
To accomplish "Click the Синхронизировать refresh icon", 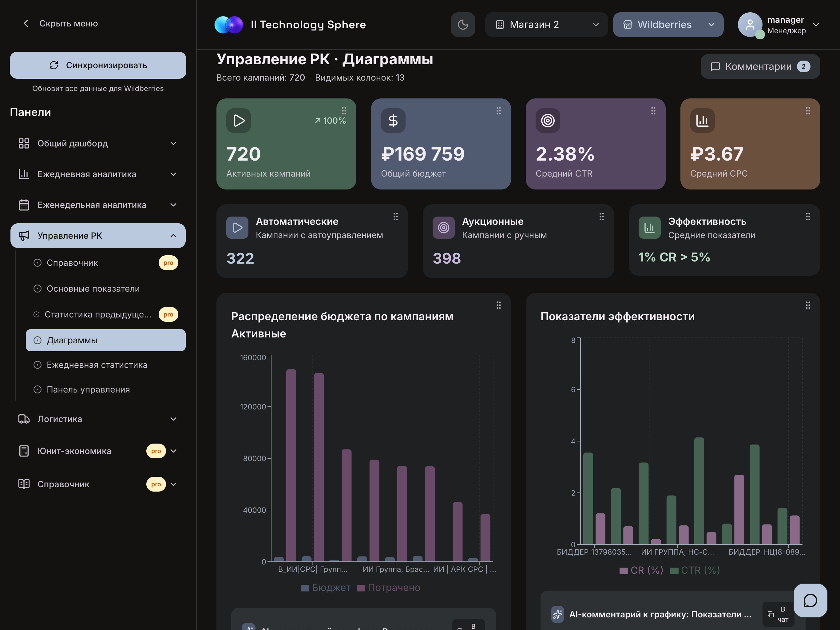I will 53,65.
